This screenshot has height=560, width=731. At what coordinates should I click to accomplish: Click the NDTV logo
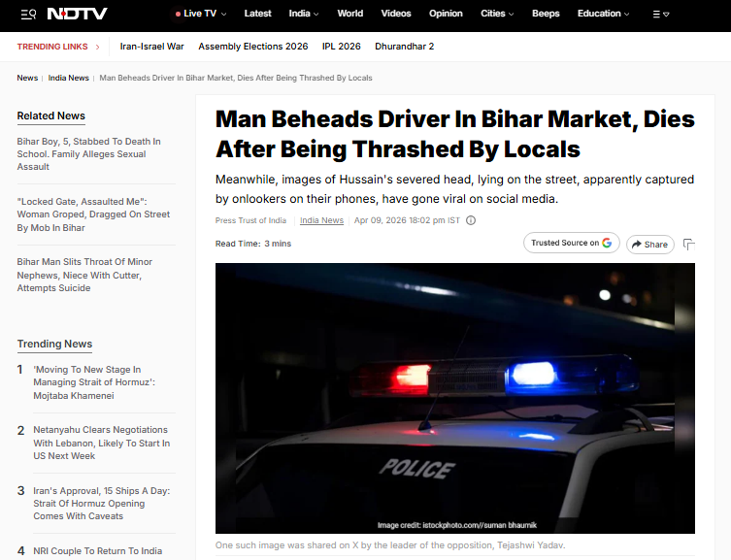pos(78,14)
